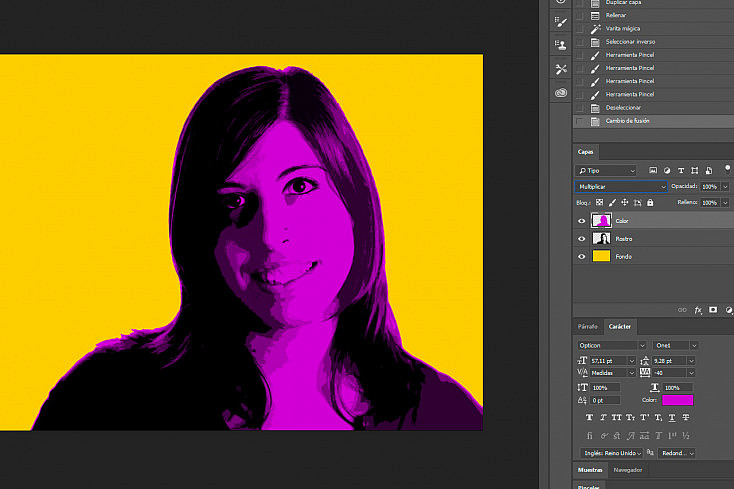Add a layer mask icon

click(x=713, y=310)
